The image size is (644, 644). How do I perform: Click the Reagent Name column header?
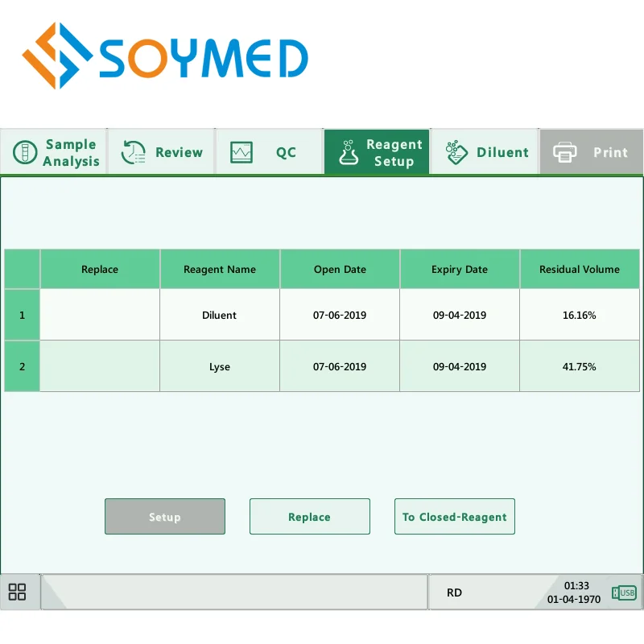tap(220, 269)
